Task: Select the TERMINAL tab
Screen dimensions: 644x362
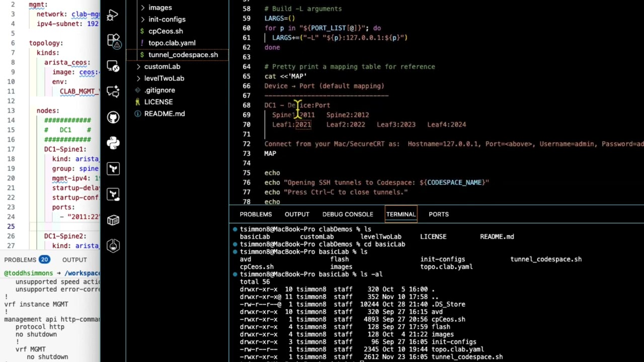Action: [x=401, y=214]
